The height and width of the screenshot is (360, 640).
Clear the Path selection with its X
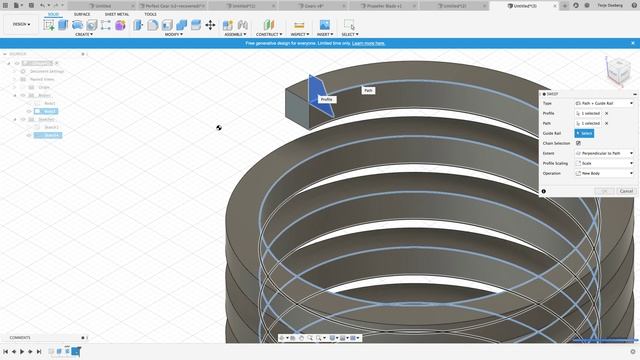(x=607, y=123)
